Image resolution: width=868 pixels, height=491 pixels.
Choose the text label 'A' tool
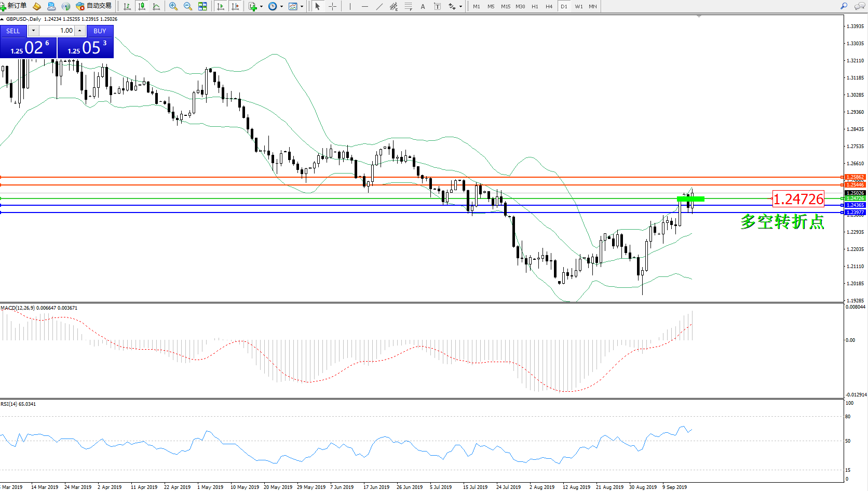click(x=423, y=6)
